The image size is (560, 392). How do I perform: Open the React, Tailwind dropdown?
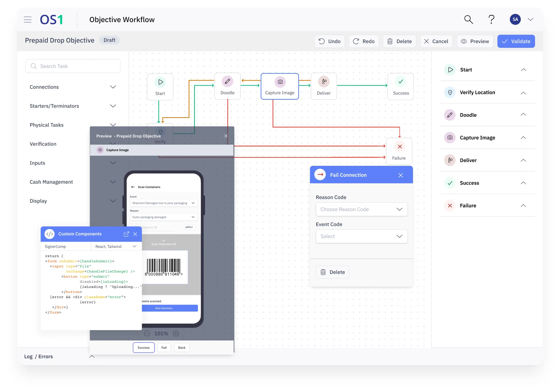(x=116, y=246)
